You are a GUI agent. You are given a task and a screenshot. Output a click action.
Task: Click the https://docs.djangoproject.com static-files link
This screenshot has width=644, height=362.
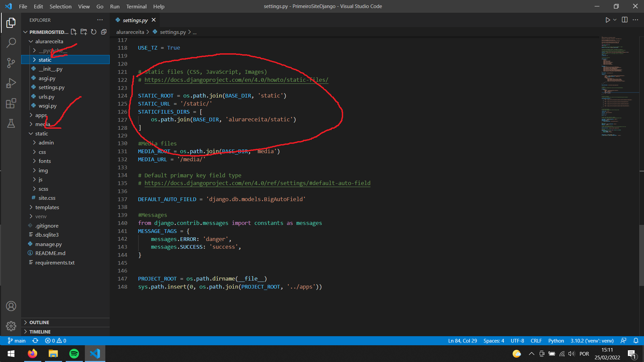click(236, 79)
